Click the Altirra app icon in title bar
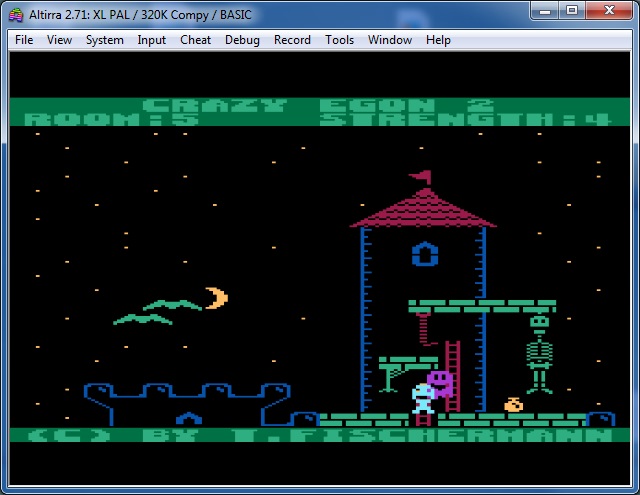Image resolution: width=640 pixels, height=495 pixels. pyautogui.click(x=16, y=15)
